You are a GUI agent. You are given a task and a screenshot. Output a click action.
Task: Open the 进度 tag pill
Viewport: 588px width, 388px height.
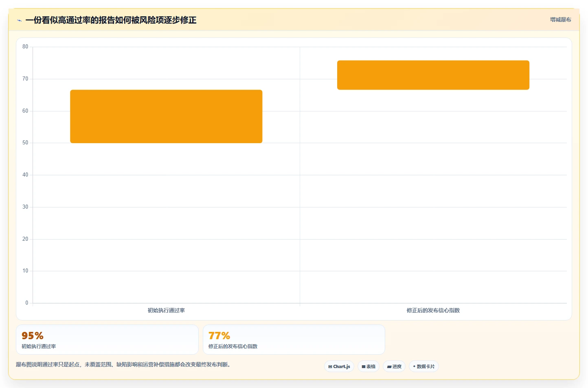pos(394,366)
